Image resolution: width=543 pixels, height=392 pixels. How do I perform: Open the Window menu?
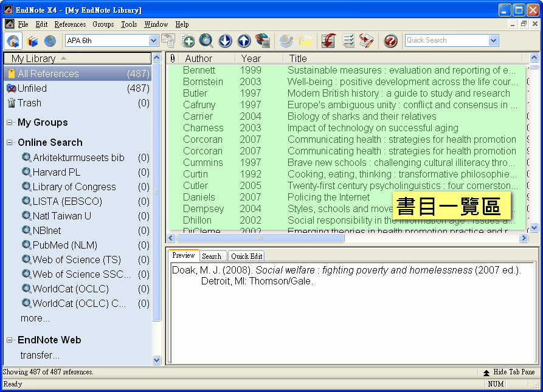click(156, 24)
